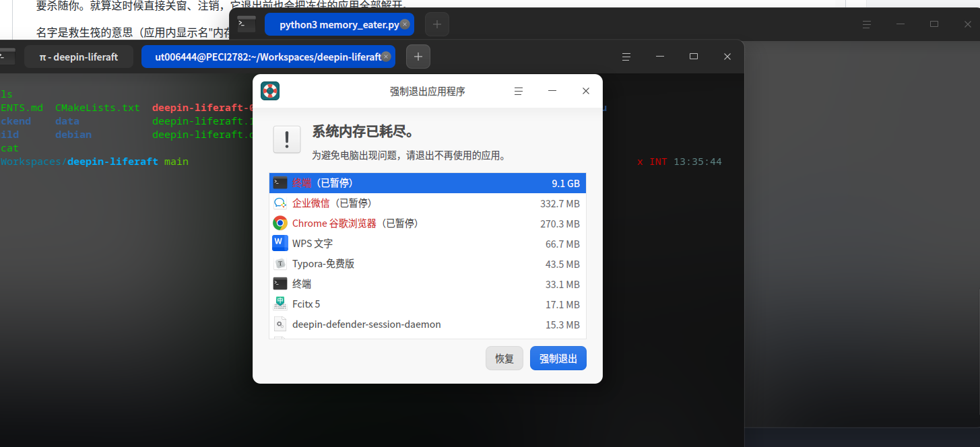Image resolution: width=980 pixels, height=447 pixels.
Task: Close the ut006444@PECI2782 terminal tab
Action: coord(387,57)
